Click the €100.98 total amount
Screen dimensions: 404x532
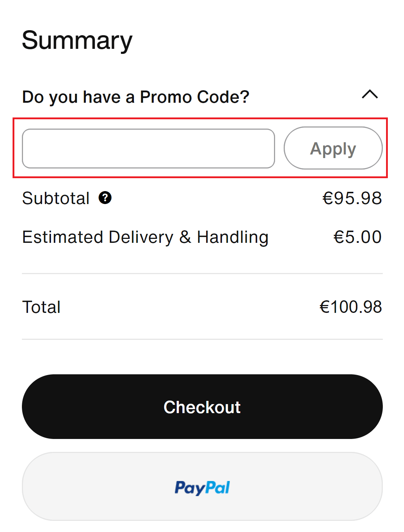350,307
